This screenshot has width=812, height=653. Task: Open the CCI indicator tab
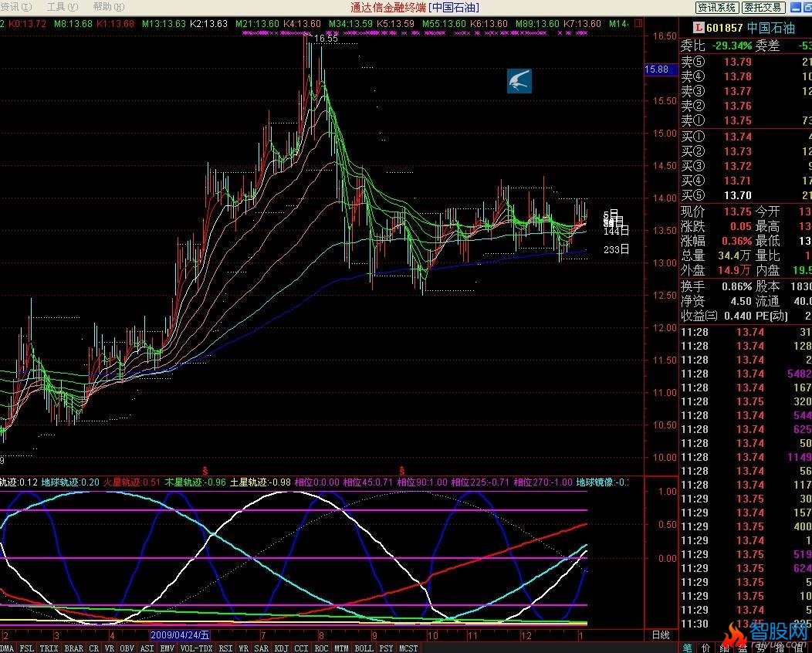[x=301, y=648]
